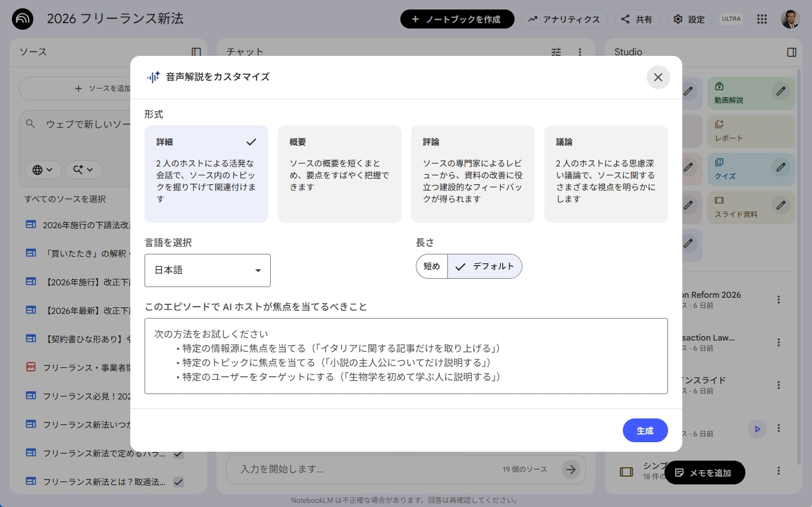812x507 pixels.
Task: Click ノートブックを作成 button
Action: click(x=456, y=19)
